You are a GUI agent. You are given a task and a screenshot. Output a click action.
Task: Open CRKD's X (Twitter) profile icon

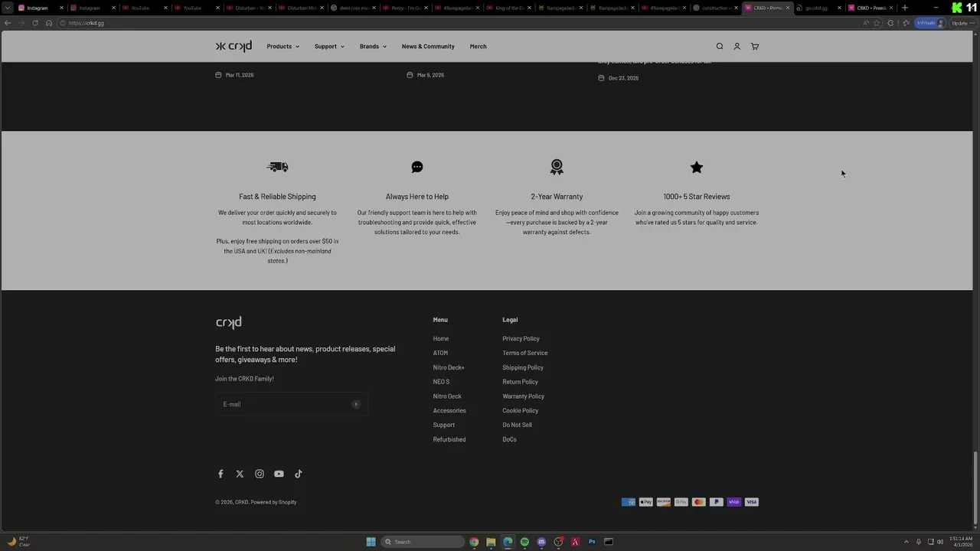click(240, 474)
